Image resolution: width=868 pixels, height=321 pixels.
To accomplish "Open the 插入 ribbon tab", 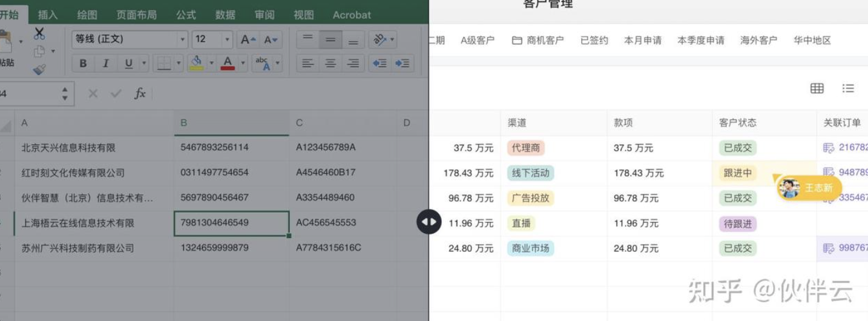I will click(x=48, y=15).
